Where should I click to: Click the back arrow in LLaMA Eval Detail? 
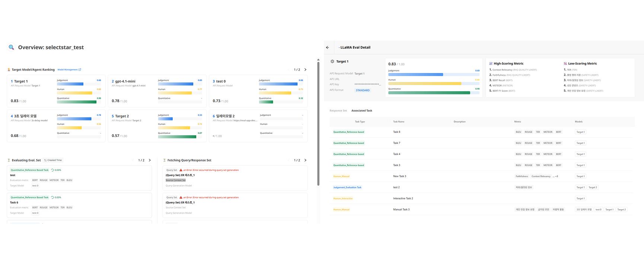click(328, 47)
